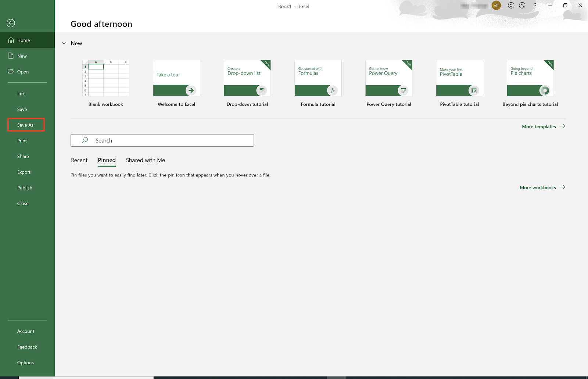Click the magnifier icon in search box
Screen dimensions: 588x379
(x=85, y=140)
